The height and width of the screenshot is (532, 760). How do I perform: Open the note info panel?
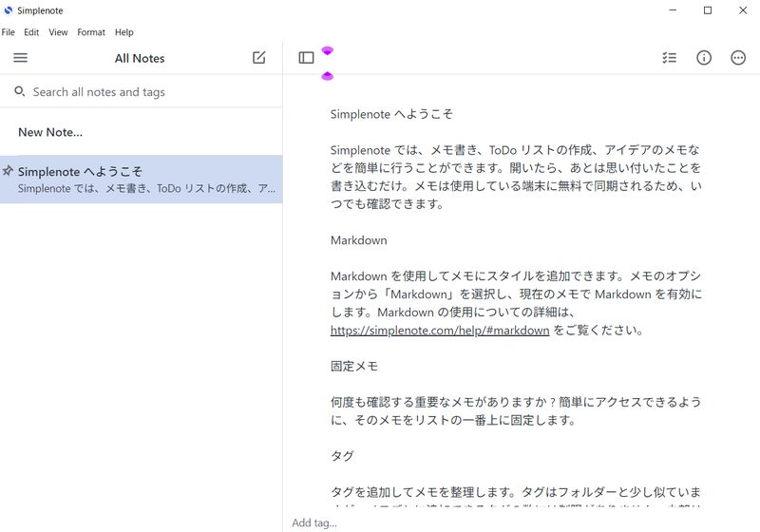pos(704,58)
